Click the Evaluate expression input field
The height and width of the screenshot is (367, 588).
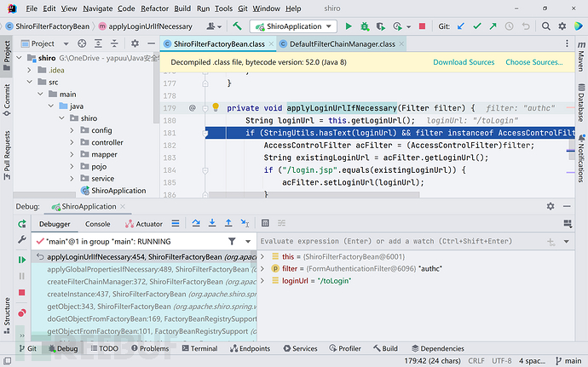pos(401,242)
